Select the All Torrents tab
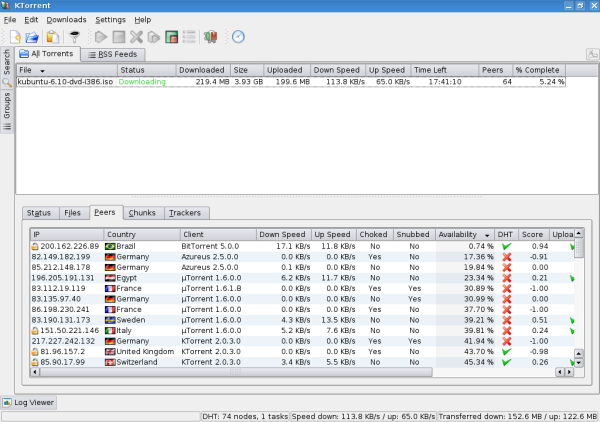 [x=47, y=54]
